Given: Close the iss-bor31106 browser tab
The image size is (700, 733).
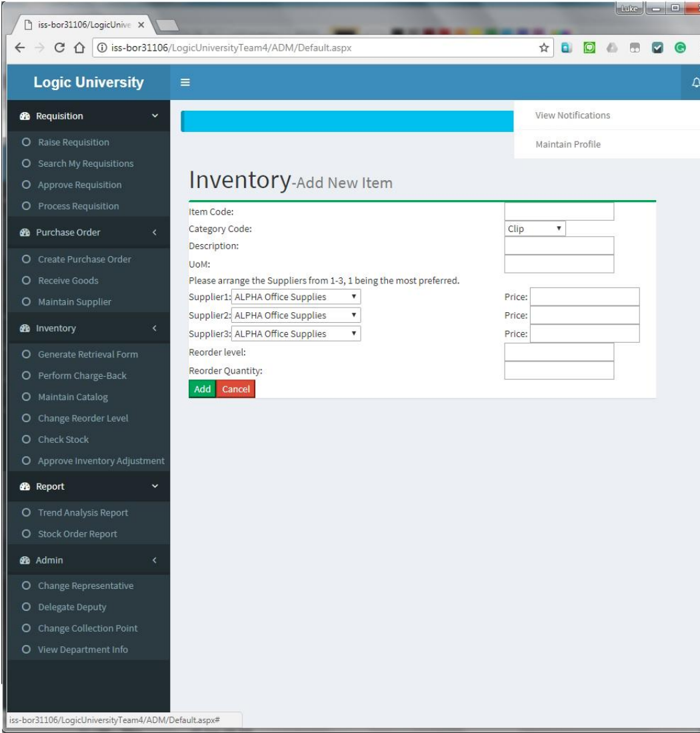Looking at the screenshot, I should click(x=141, y=25).
